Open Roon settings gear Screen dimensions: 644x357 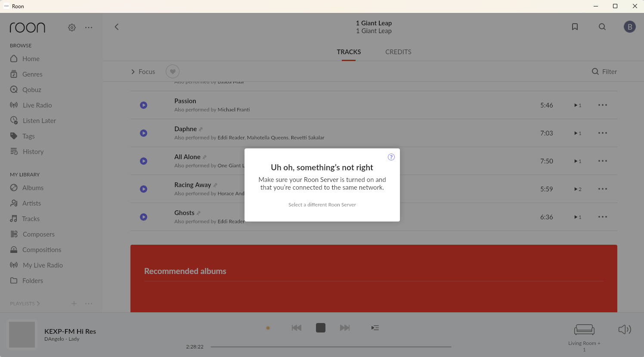(72, 28)
